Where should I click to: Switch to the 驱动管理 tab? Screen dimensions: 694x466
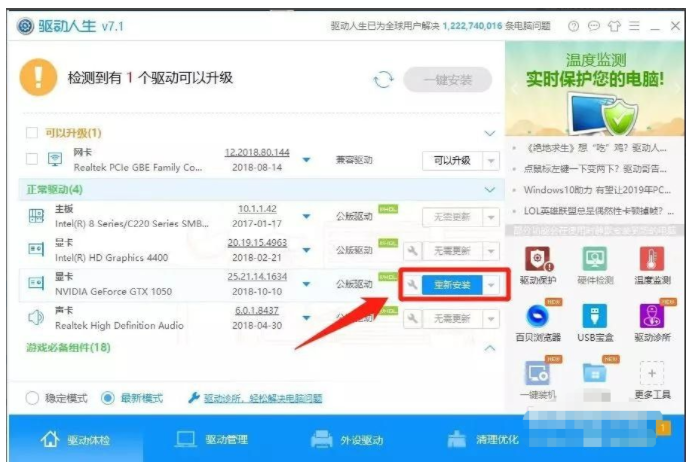point(211,439)
